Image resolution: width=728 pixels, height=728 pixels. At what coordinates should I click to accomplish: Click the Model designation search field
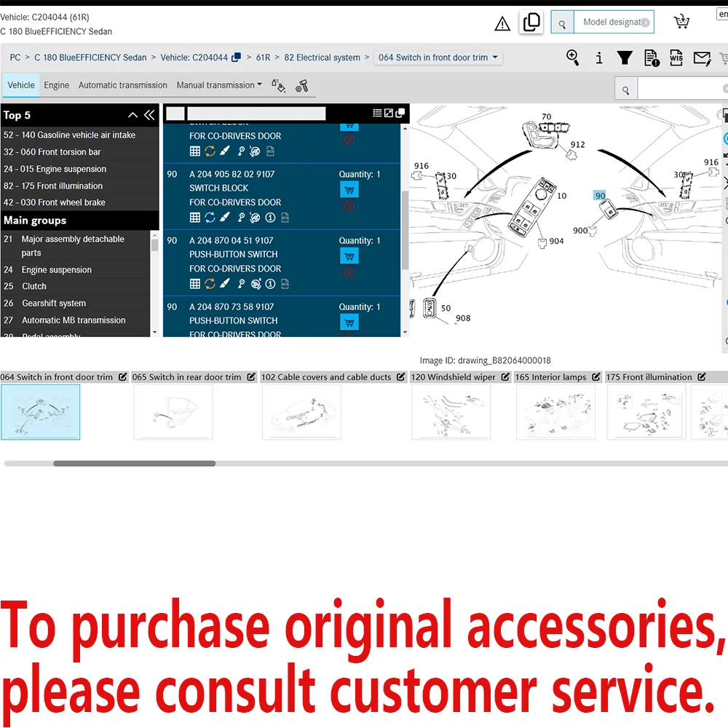coord(614,23)
